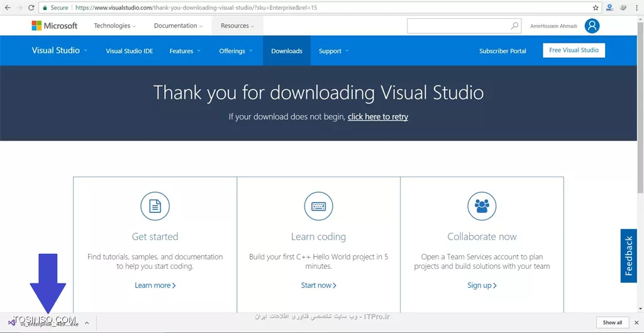Expand the Visual Studio brand dropdown
The height and width of the screenshot is (333, 644).
[x=60, y=50]
